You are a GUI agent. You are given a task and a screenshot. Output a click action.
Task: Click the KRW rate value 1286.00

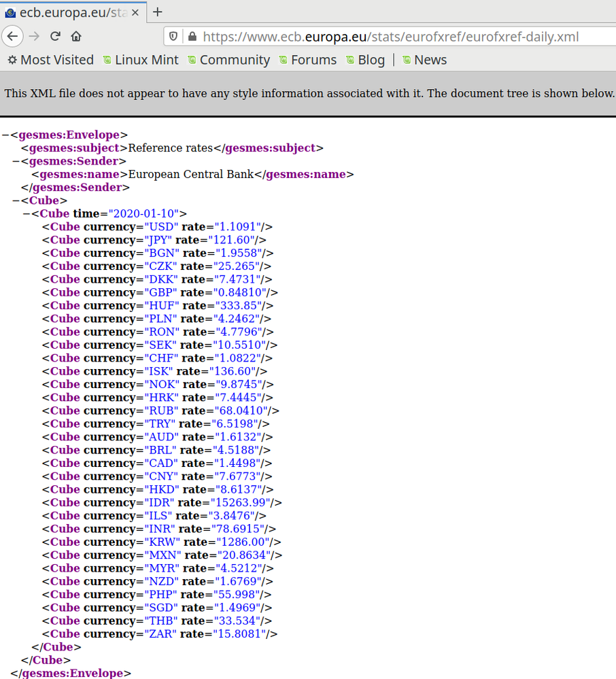[x=243, y=542]
